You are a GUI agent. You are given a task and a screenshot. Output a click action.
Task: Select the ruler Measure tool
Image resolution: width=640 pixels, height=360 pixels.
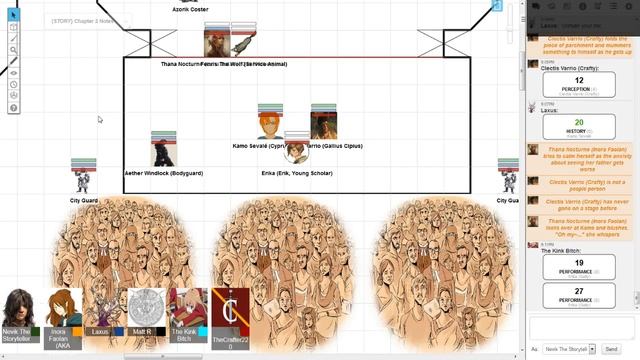tap(13, 61)
